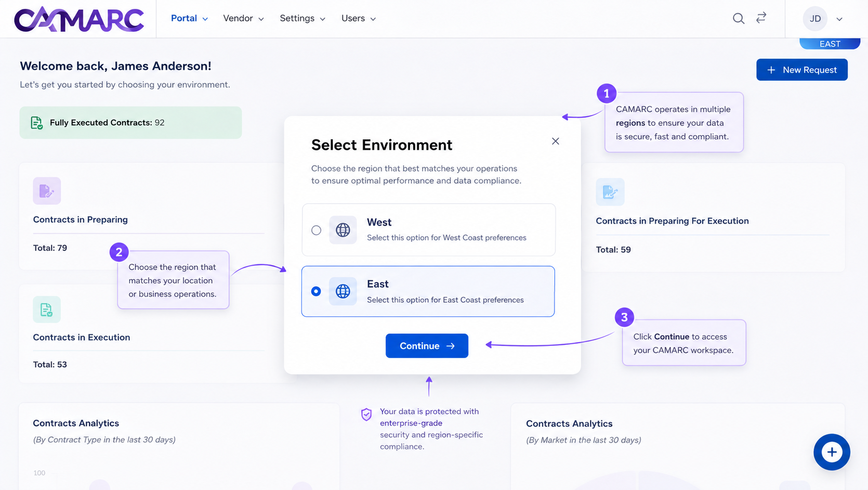The image size is (868, 490).
Task: Click the globe icon for East
Action: (x=343, y=291)
